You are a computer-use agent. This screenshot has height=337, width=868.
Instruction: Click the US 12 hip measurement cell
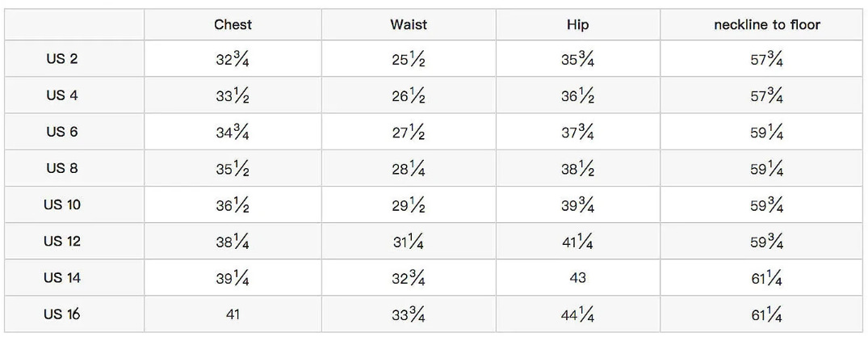tap(578, 241)
